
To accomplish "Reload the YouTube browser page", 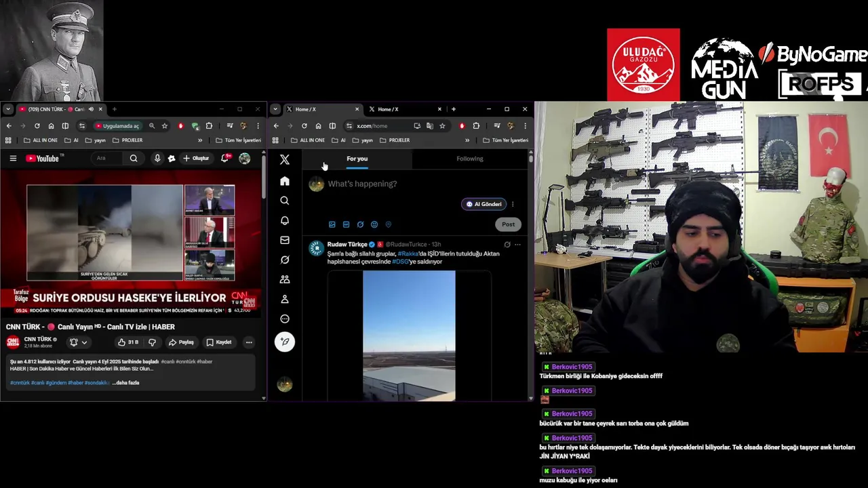I will coord(37,125).
